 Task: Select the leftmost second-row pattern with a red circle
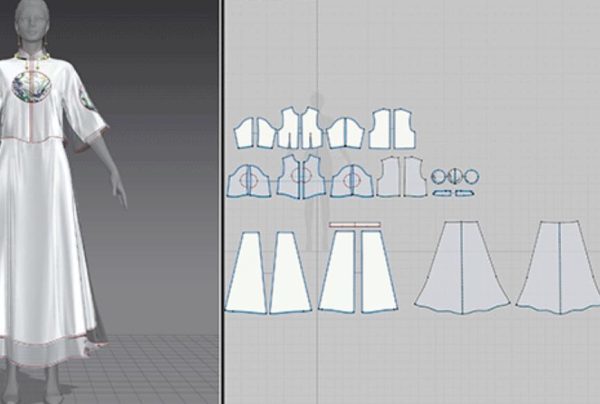click(248, 179)
